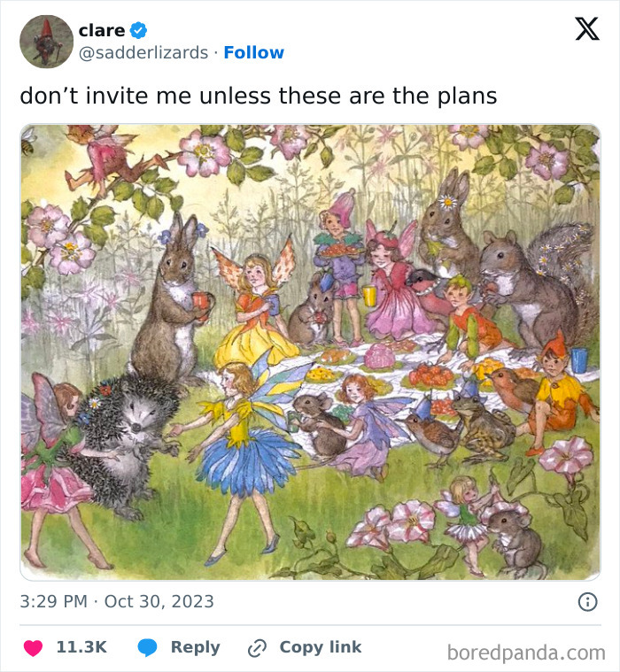Open the info icon beside the timestamp
This screenshot has width=620, height=672.
[x=586, y=602]
